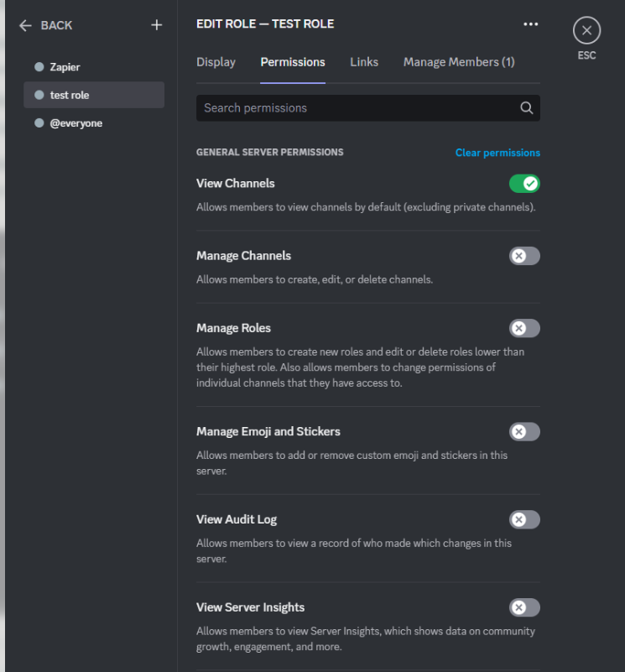
Task: Open the Links tab
Action: pos(364,62)
